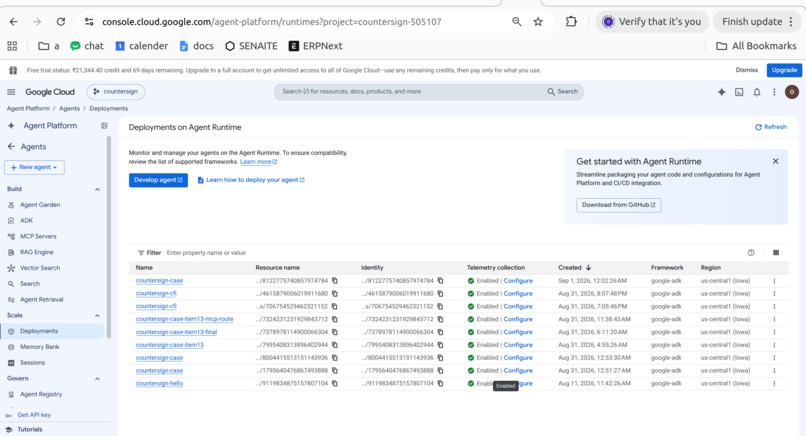This screenshot has height=436, width=806.
Task: Open row actions menu for countersign-hello
Action: point(774,384)
